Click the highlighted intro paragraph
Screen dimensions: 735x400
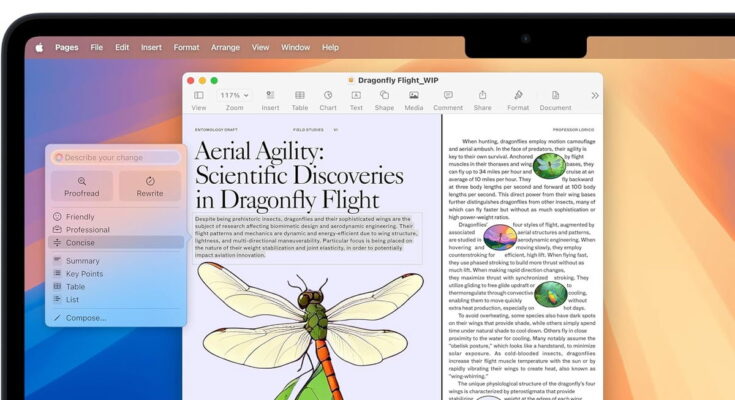click(306, 237)
